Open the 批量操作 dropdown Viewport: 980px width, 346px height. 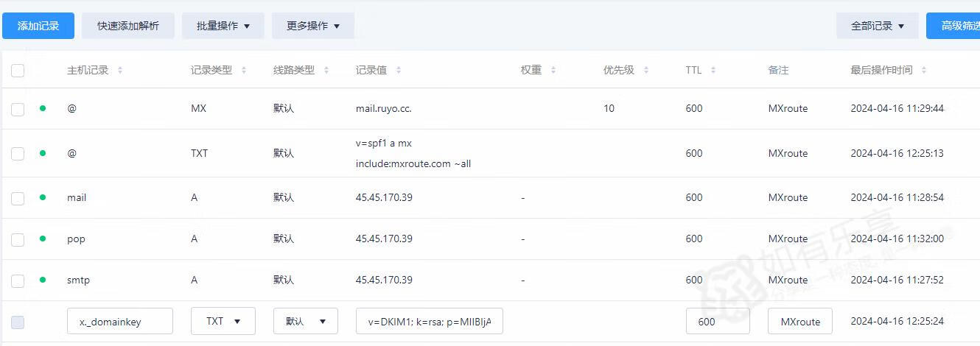(223, 26)
